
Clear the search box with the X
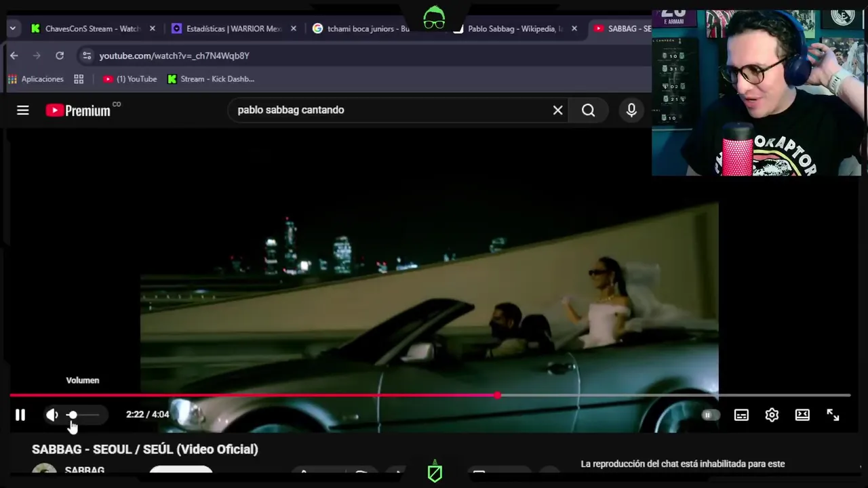tap(557, 110)
